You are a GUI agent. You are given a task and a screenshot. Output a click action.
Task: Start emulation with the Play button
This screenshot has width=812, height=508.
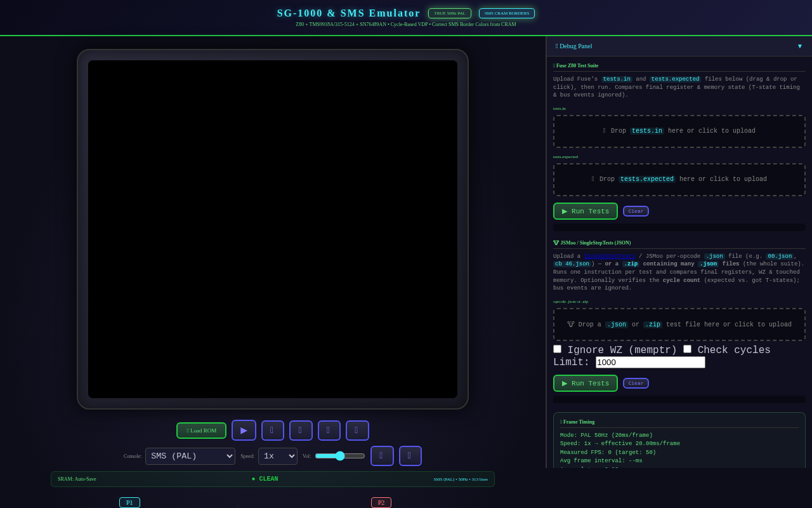(x=244, y=431)
